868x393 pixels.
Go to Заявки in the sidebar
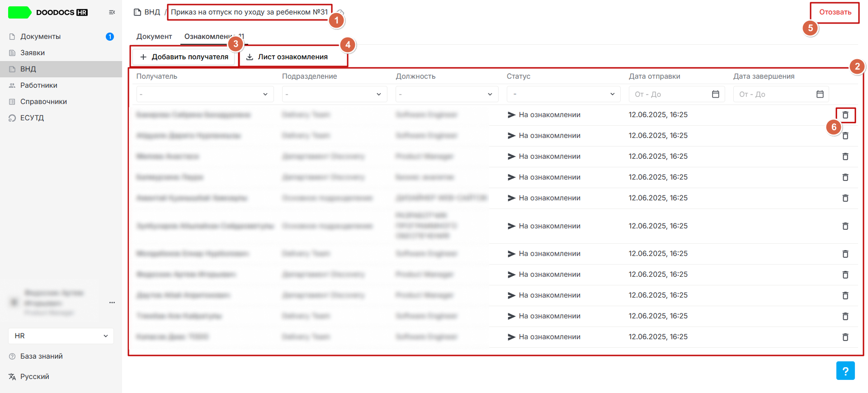pos(61,53)
